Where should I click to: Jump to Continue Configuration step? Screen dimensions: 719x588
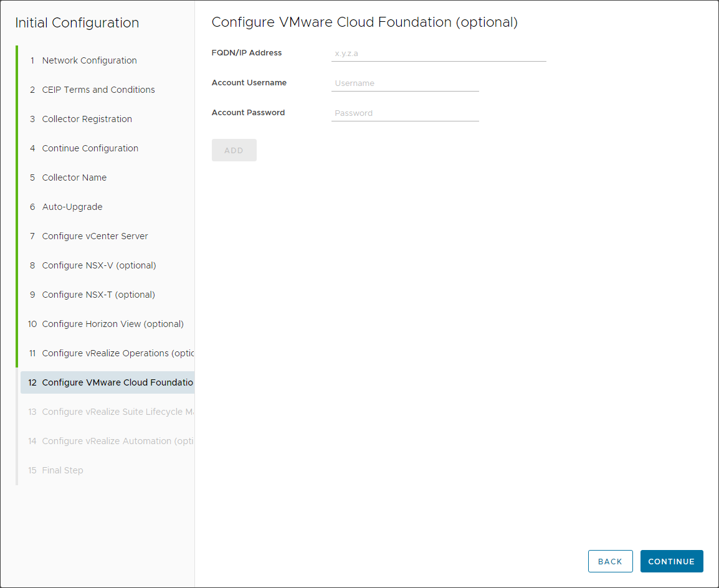pos(107,148)
